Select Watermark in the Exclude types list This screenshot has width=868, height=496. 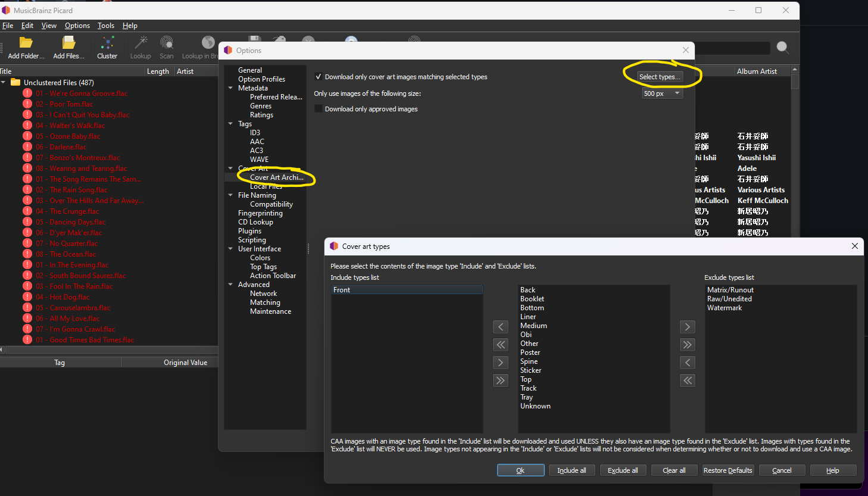(x=725, y=308)
